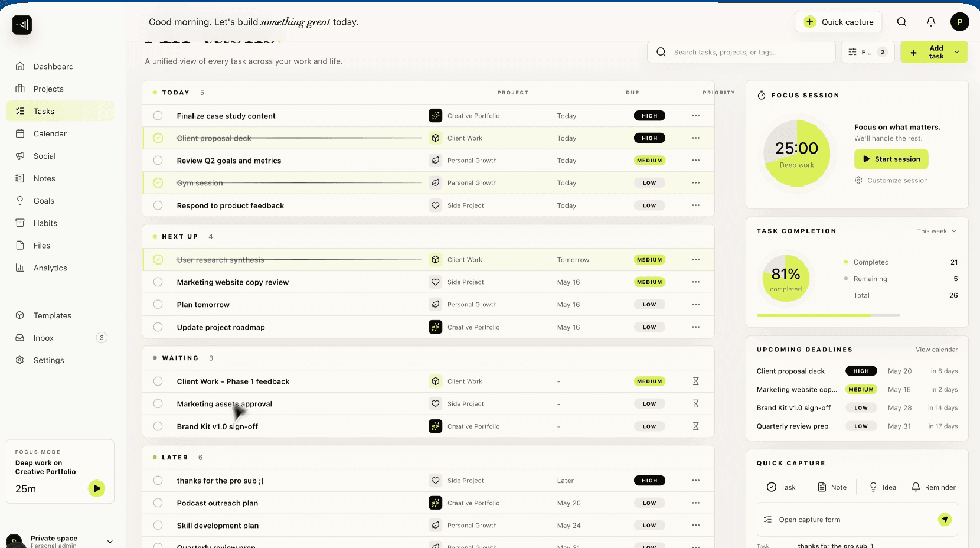980x548 pixels.
Task: Uncheck Gym session task
Action: click(x=158, y=183)
